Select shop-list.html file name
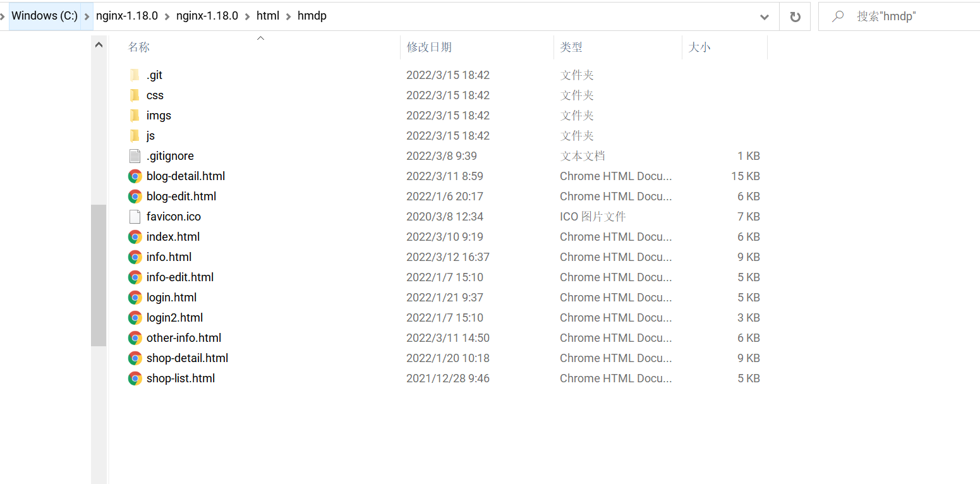The height and width of the screenshot is (484, 980). pyautogui.click(x=181, y=378)
